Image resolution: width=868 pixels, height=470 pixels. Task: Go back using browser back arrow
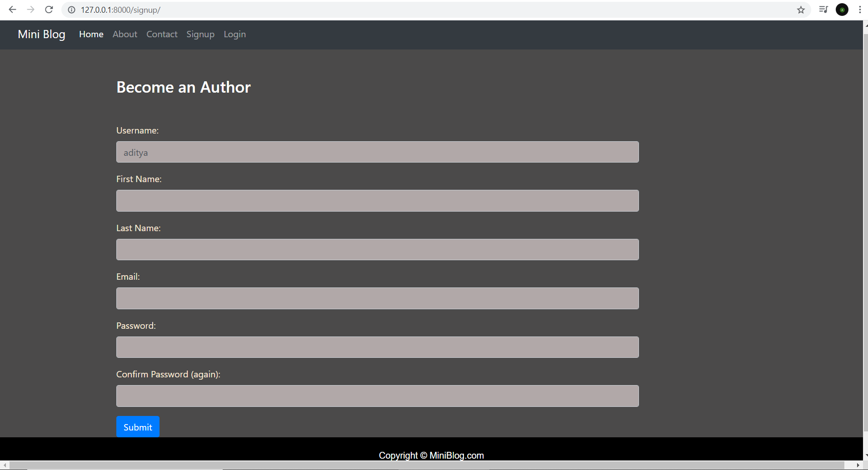12,10
